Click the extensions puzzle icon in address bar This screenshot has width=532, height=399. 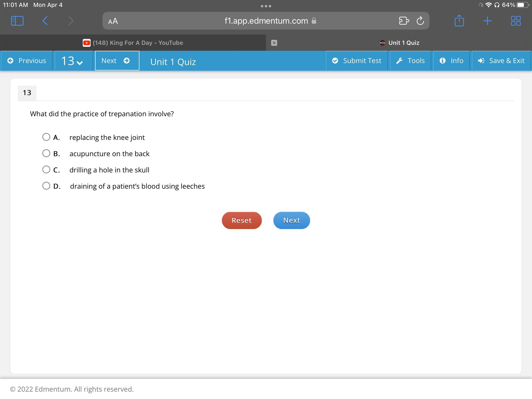(404, 21)
